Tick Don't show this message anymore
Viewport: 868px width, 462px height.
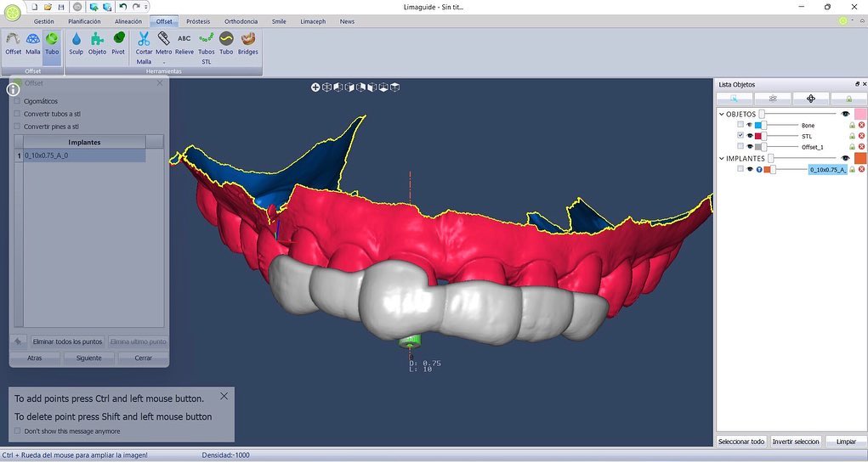(17, 431)
